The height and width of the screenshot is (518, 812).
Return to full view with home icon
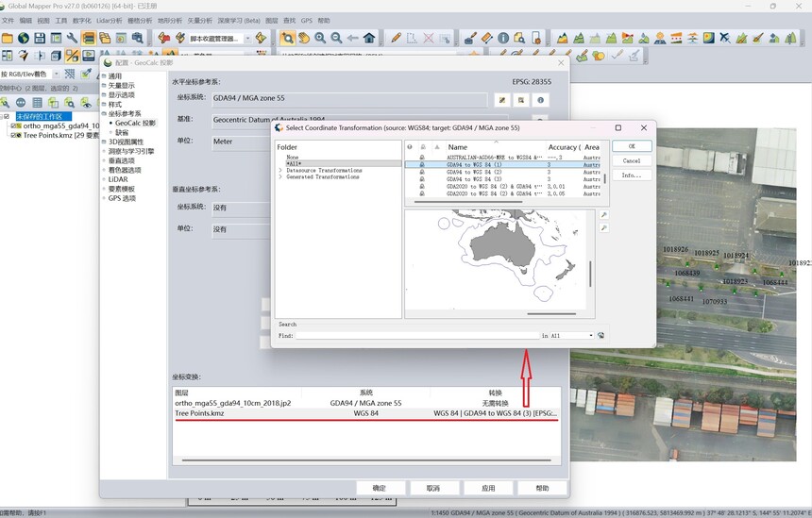pyautogui.click(x=369, y=38)
